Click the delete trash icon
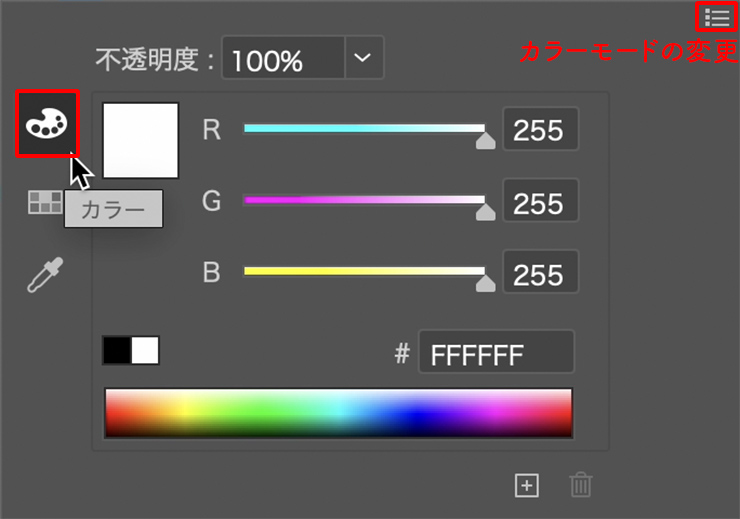Viewport: 740px width, 519px height. click(581, 486)
